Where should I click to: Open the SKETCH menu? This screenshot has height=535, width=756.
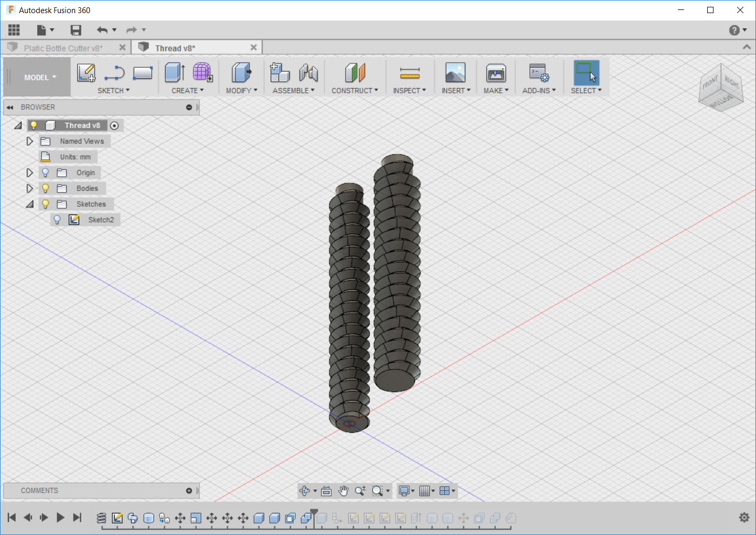click(x=113, y=91)
